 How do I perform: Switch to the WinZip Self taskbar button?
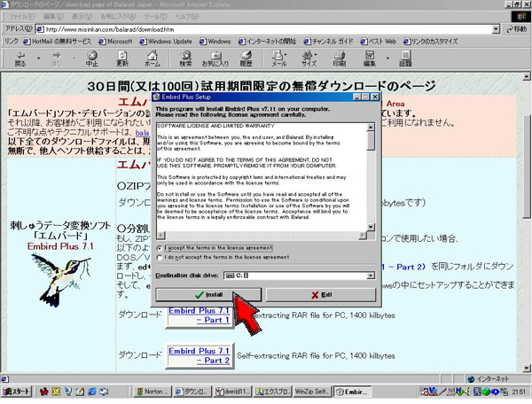tap(312, 392)
